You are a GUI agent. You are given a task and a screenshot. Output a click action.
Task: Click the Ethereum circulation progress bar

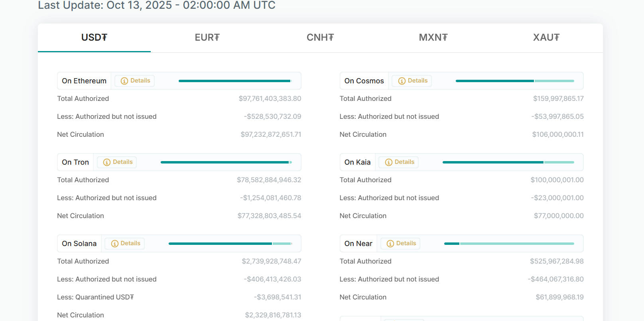click(235, 81)
